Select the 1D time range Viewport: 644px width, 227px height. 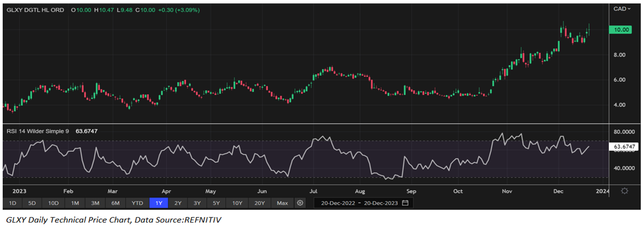[x=13, y=203]
